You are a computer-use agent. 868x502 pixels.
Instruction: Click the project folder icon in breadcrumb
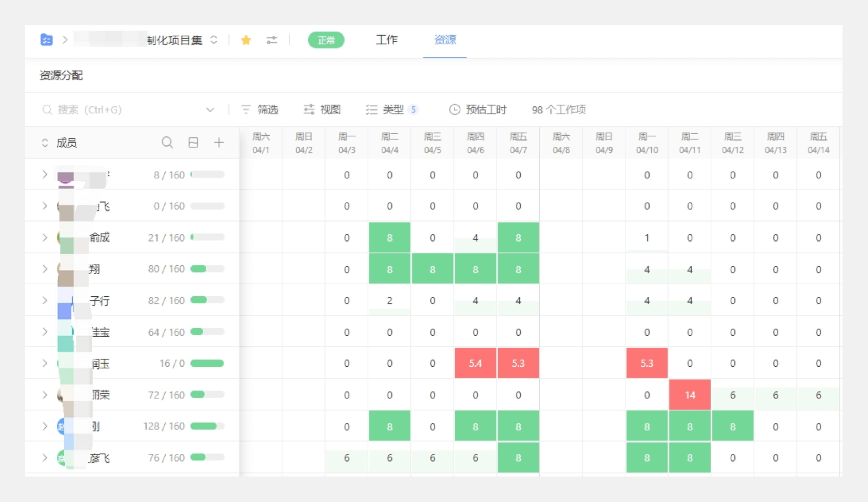(46, 40)
